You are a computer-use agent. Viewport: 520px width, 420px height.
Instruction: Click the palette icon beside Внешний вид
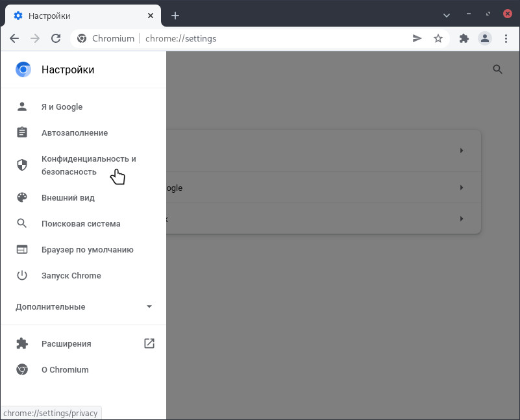22,197
